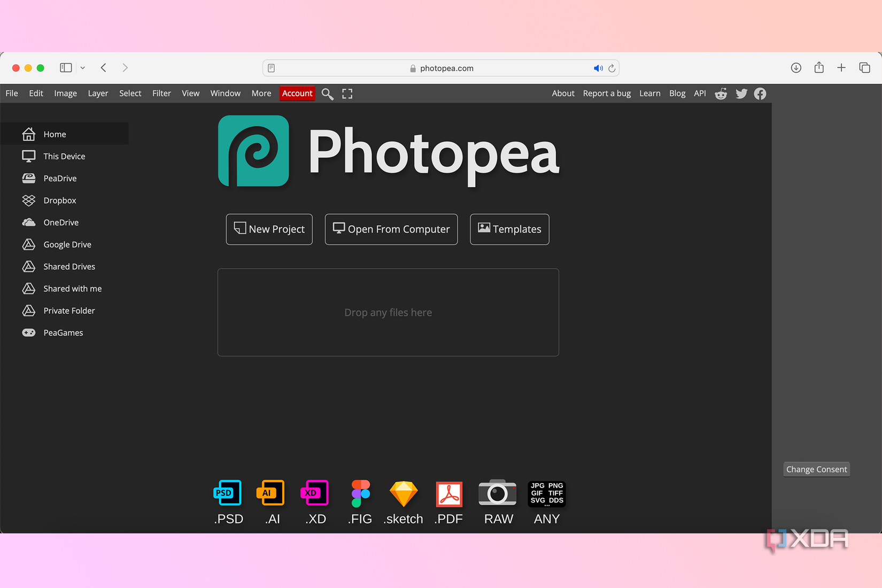Click Open From Computer button

point(391,229)
